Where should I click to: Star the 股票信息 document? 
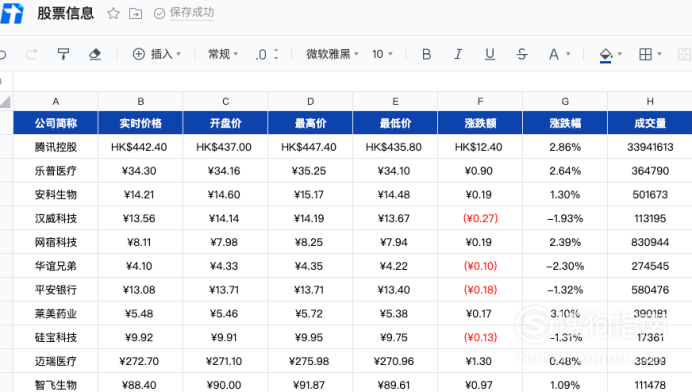tap(113, 13)
